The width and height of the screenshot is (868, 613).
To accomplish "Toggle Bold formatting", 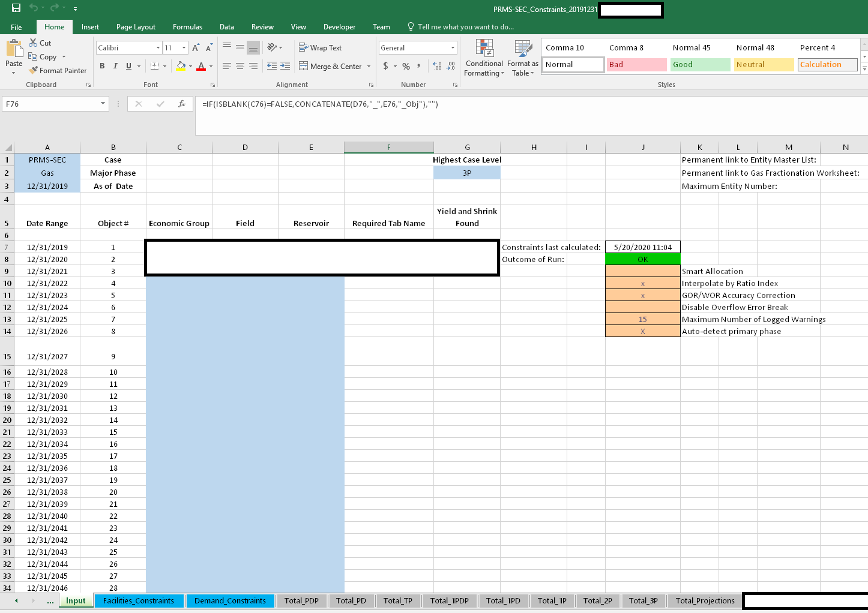I will [x=102, y=66].
